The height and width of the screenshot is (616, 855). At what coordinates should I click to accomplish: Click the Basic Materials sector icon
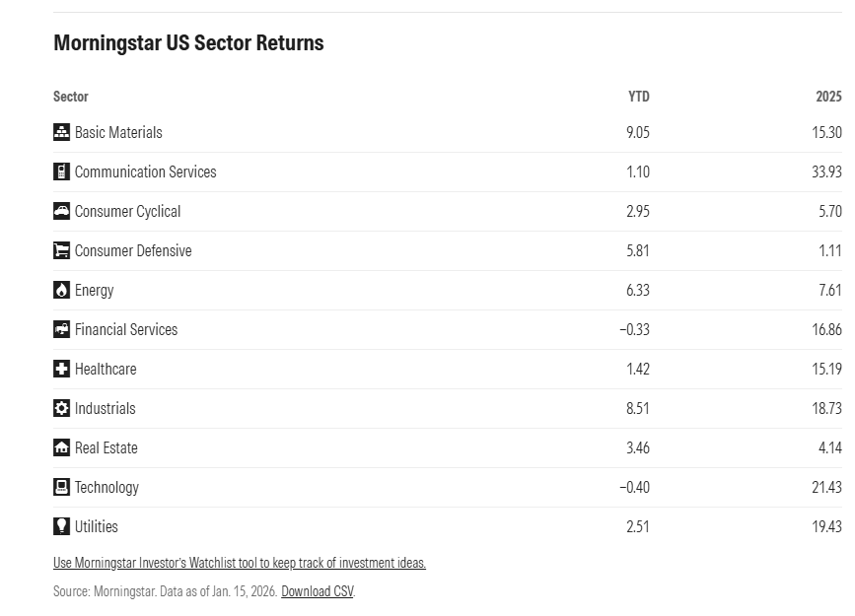coord(61,132)
